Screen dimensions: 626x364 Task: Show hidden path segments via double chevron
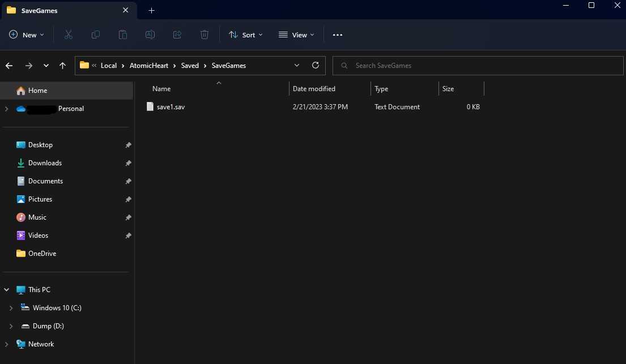pyautogui.click(x=94, y=65)
